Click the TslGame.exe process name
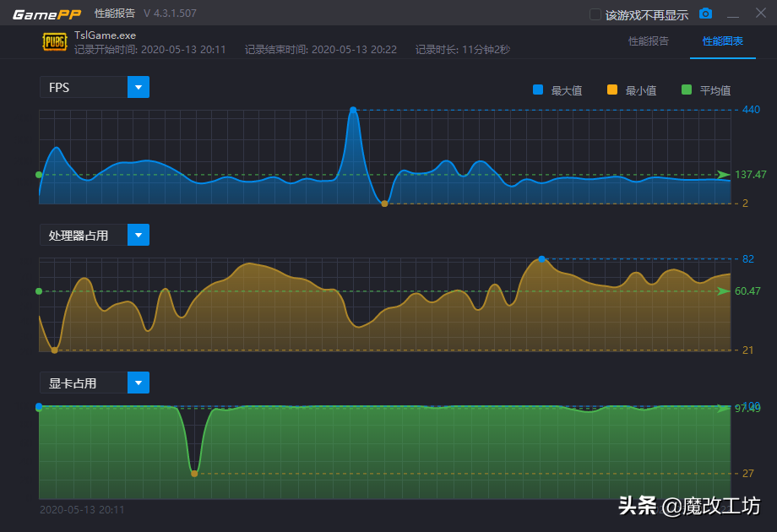Image resolution: width=777 pixels, height=532 pixels. coord(105,35)
